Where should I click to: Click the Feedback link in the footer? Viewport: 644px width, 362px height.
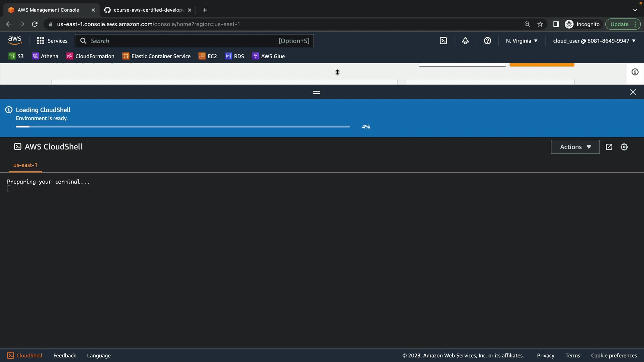64,355
